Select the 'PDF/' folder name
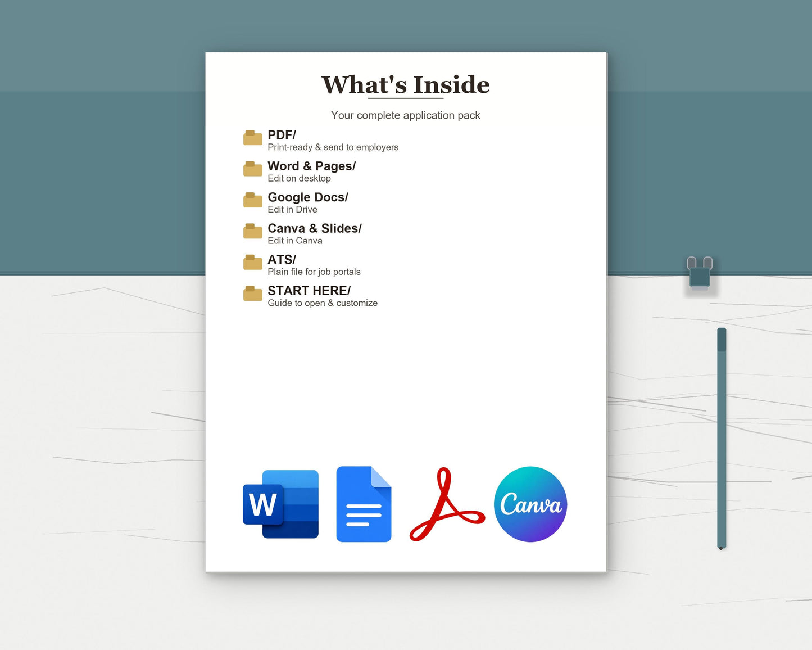Viewport: 812px width, 650px height. click(282, 135)
